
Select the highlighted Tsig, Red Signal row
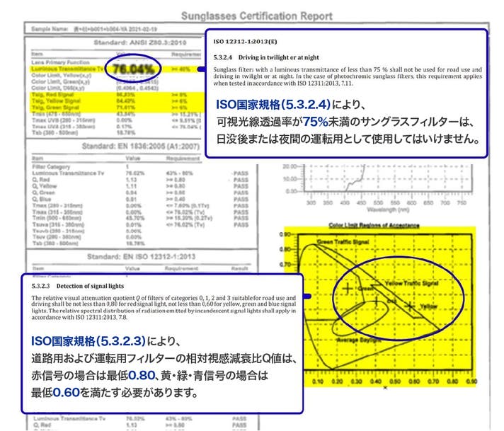pos(57,93)
